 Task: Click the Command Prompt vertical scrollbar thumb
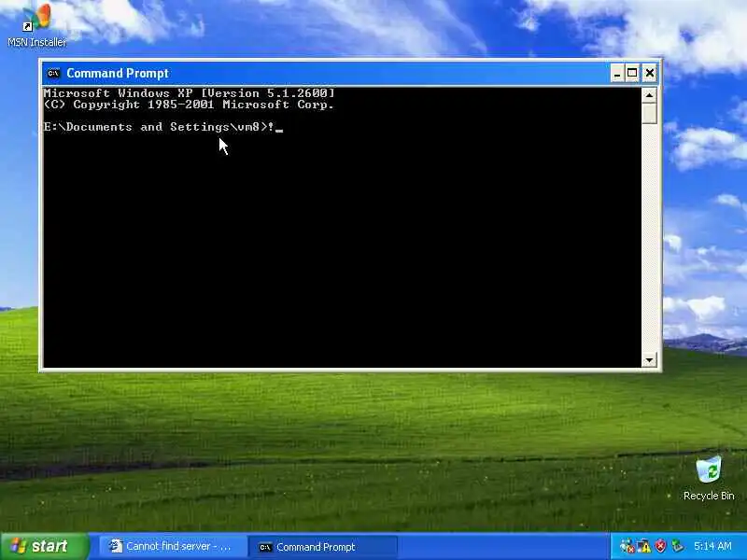(649, 114)
